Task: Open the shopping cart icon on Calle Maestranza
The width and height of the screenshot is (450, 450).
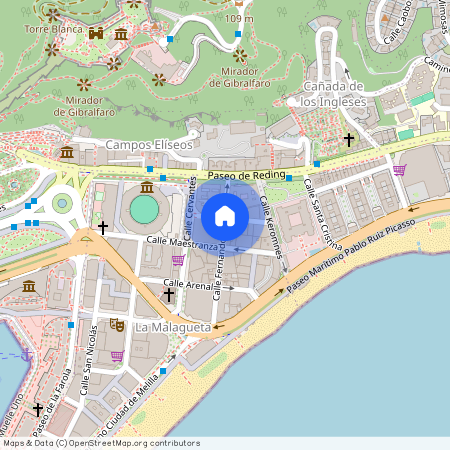Action: click(179, 260)
